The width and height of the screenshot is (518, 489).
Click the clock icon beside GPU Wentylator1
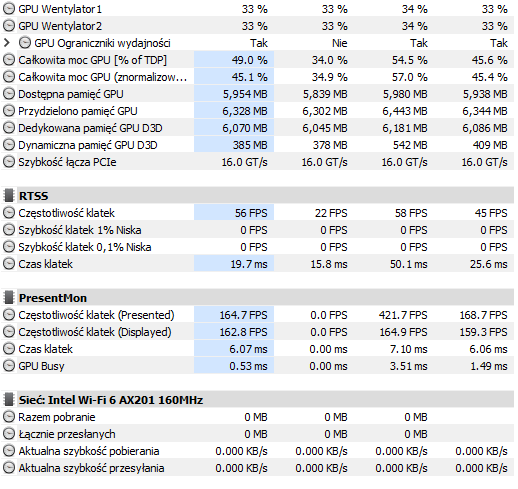pos(9,9)
